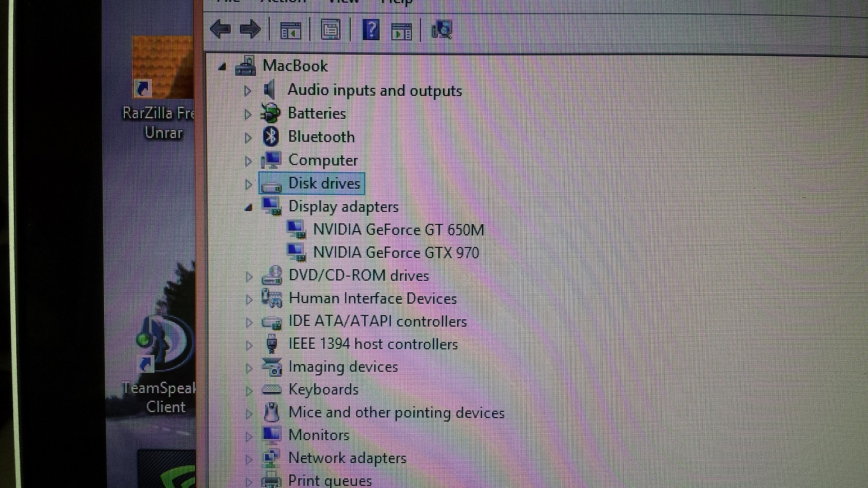Expand Audio inputs and outputs
Viewport: 868px width, 488px height.
click(247, 90)
